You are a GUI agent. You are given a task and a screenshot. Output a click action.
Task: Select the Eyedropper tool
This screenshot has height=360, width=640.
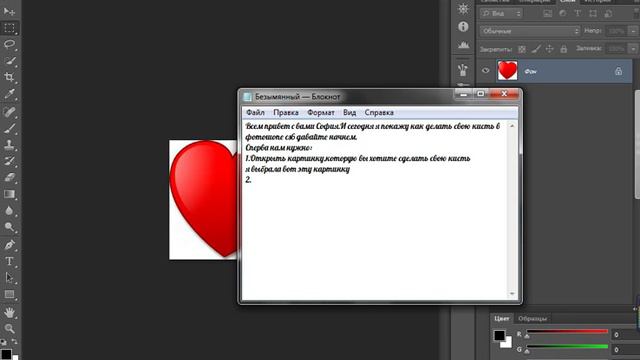[9, 94]
